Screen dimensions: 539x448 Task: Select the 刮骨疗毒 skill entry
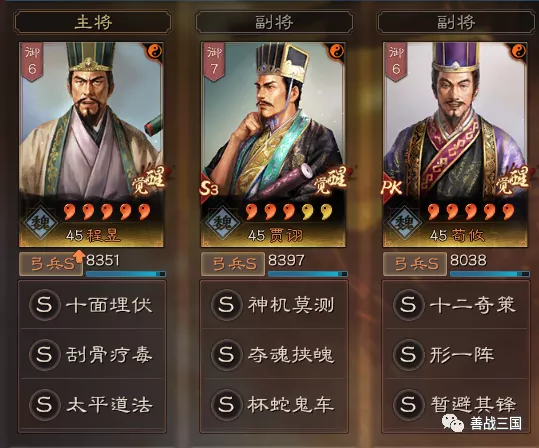pos(92,354)
